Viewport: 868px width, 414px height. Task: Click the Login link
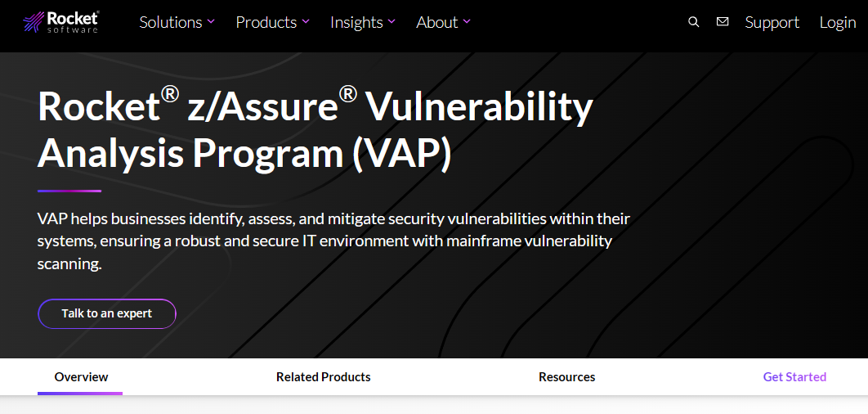point(838,22)
